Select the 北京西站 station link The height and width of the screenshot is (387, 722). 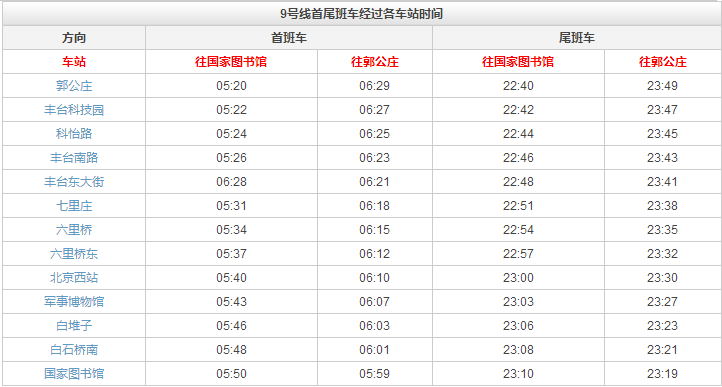point(74,277)
